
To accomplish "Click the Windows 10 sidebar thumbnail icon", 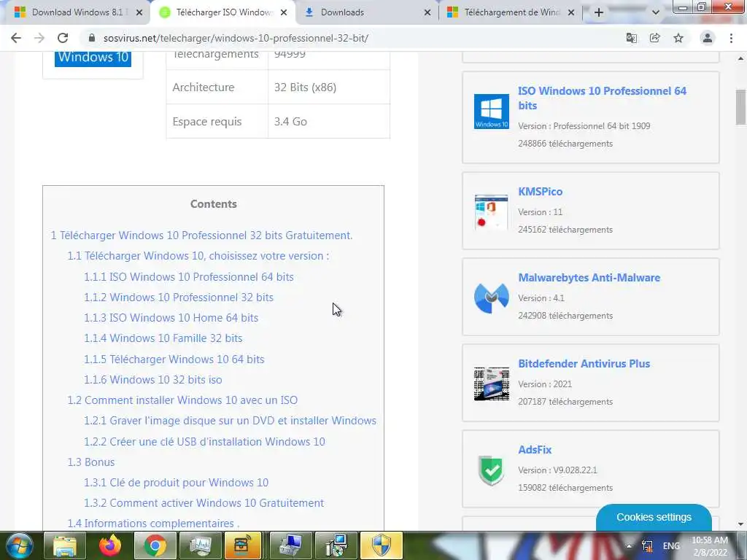I will point(492,112).
